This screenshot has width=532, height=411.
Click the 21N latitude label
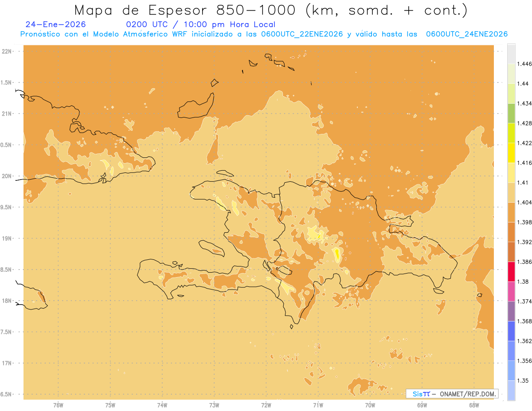[x=7, y=114]
